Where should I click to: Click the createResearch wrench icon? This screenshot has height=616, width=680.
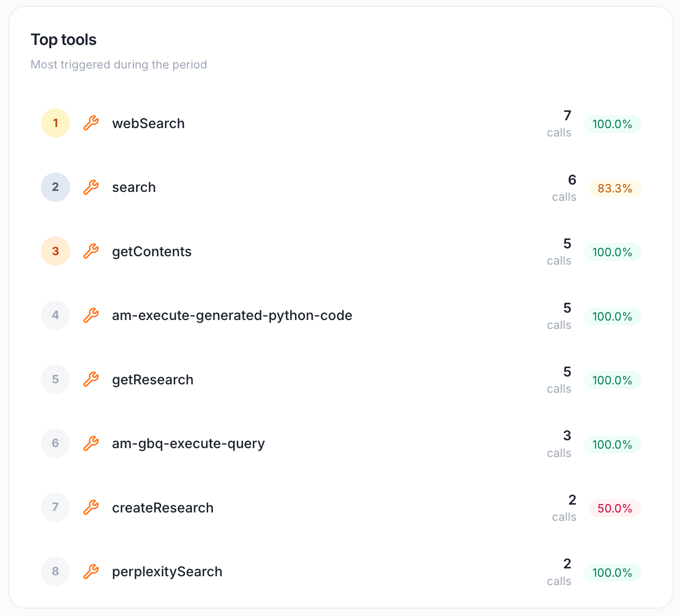click(91, 508)
